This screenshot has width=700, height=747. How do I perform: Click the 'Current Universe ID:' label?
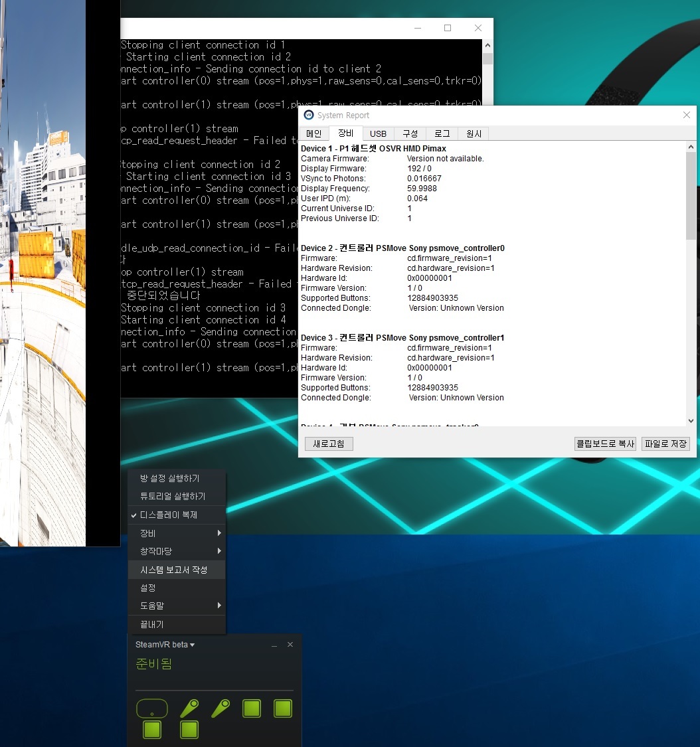(338, 208)
